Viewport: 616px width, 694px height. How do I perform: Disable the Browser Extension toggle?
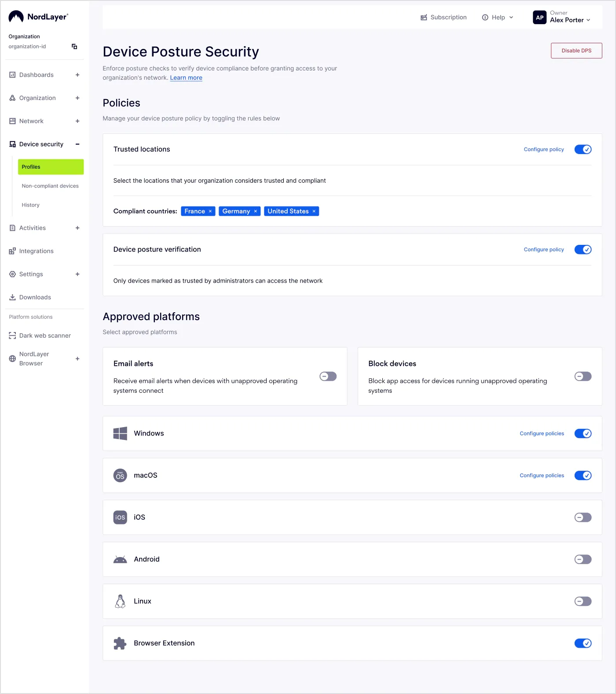[583, 643]
